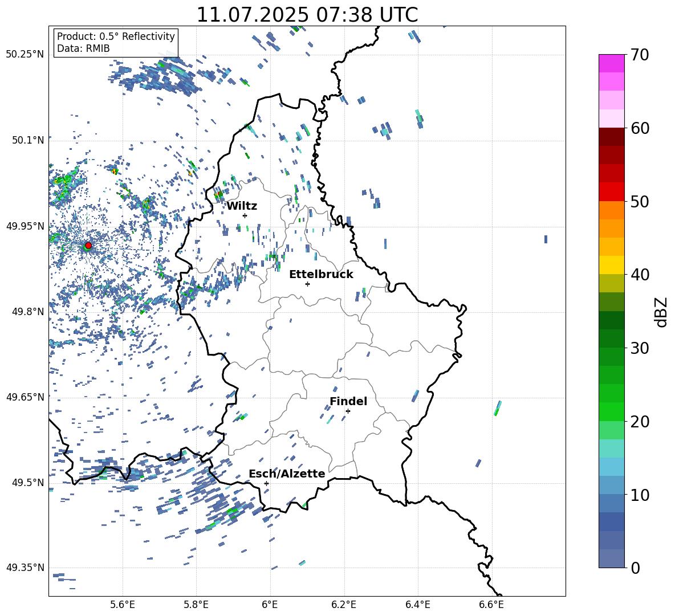Click the dBZ colorbar label
The image size is (675, 616).
pyautogui.click(x=661, y=312)
